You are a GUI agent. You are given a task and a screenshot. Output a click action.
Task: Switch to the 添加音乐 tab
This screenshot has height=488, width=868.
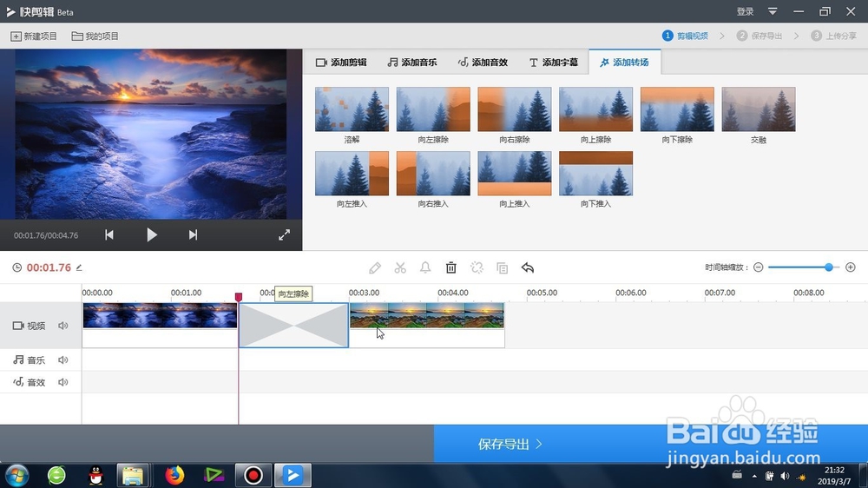pos(411,62)
